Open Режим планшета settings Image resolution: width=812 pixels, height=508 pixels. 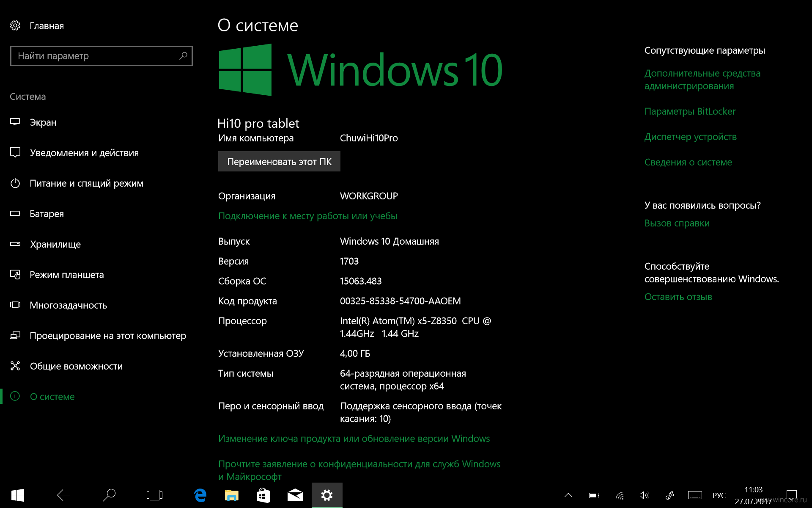101,275
